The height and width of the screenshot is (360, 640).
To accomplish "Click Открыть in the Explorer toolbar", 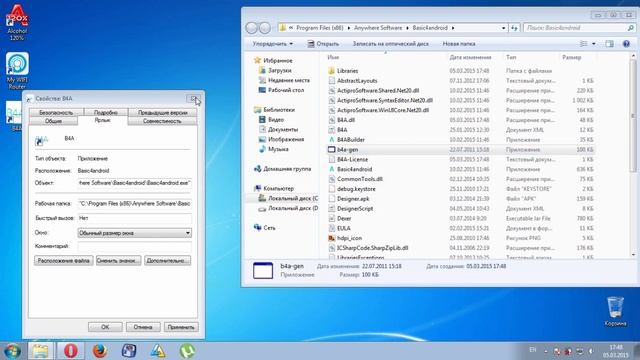I will pyautogui.click(x=323, y=44).
